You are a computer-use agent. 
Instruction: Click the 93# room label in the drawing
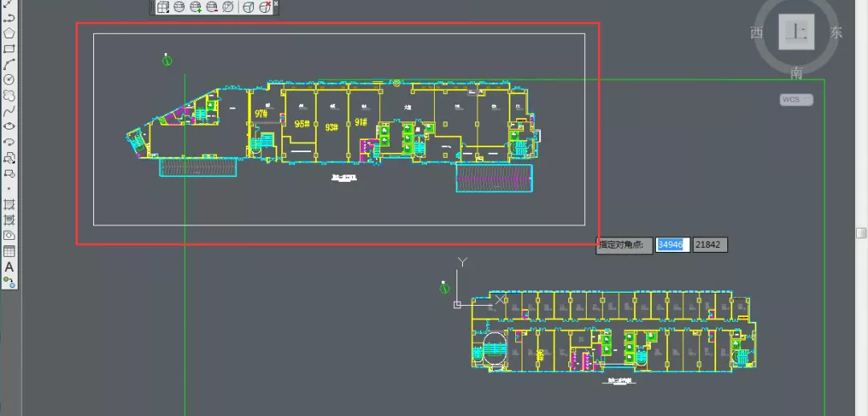point(332,127)
